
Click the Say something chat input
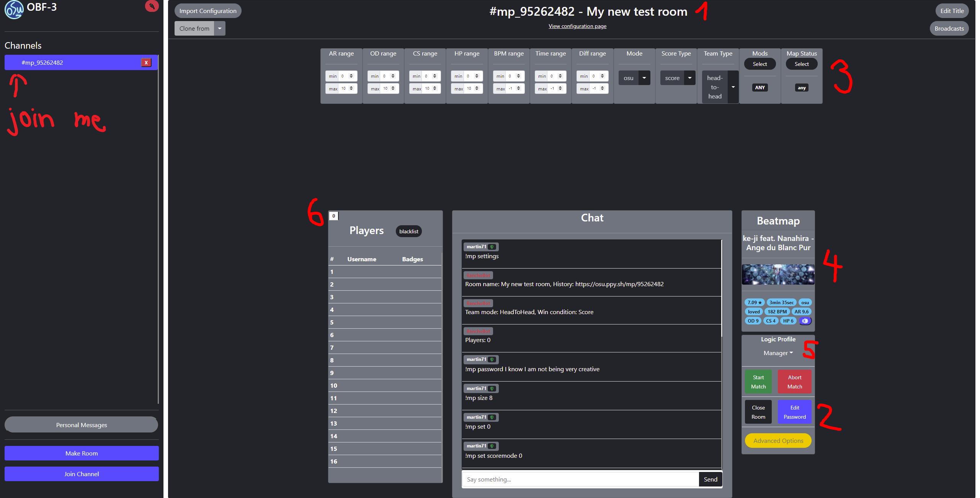coord(580,479)
